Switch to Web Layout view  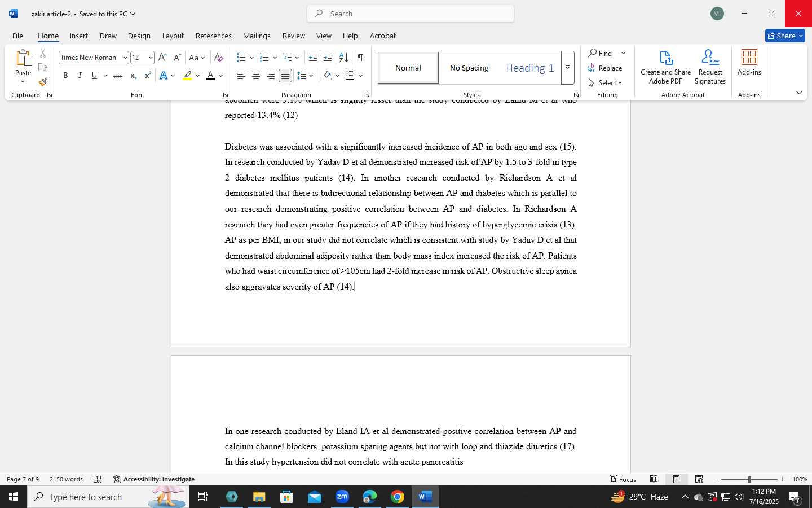click(699, 479)
